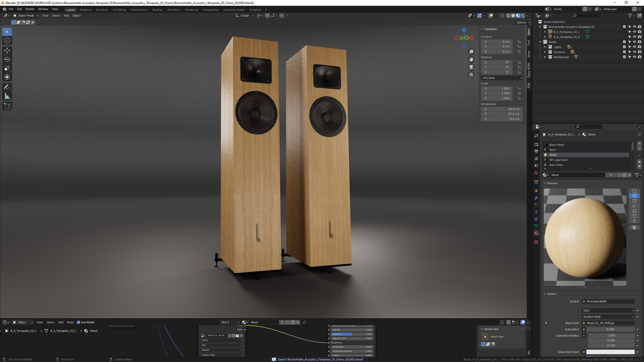644x362 pixels.
Task: Select the Measure tool
Action: [x=7, y=95]
